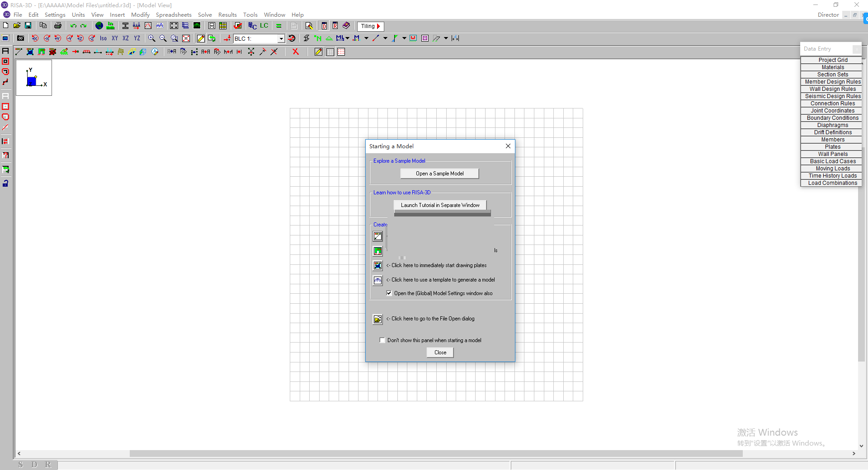This screenshot has width=868, height=470.
Task: Click the globe Model Settings icon
Action: coord(99,26)
